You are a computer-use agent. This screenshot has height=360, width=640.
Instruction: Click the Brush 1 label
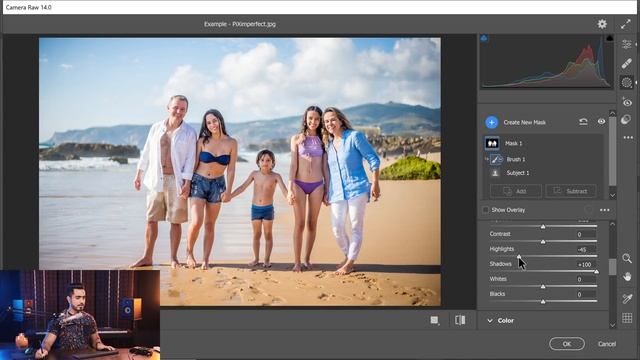click(x=516, y=159)
